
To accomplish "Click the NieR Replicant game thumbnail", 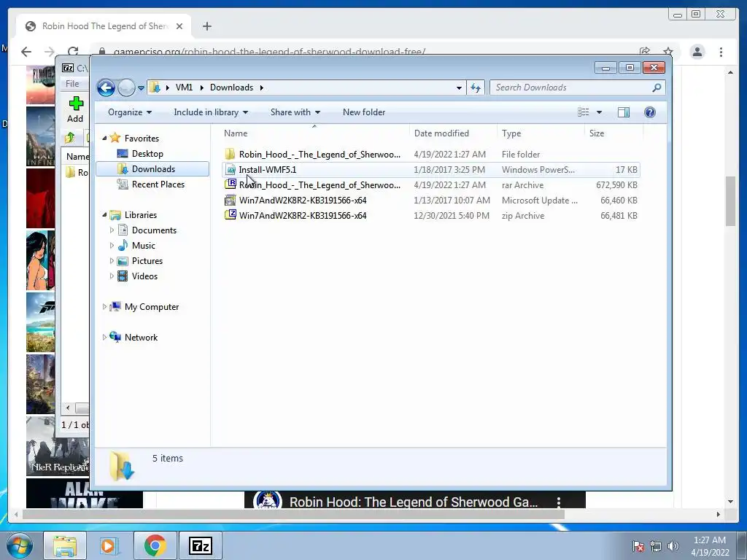I will pos(58,446).
